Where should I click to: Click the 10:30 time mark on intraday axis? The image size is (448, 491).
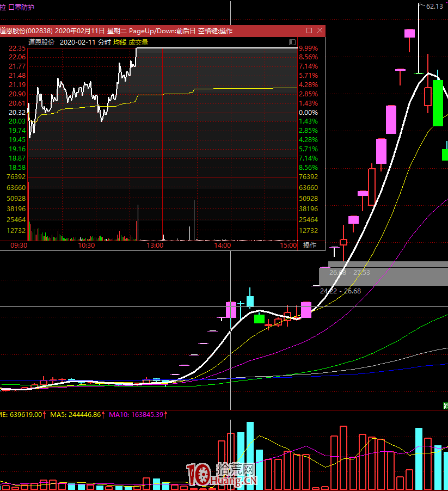(87, 245)
